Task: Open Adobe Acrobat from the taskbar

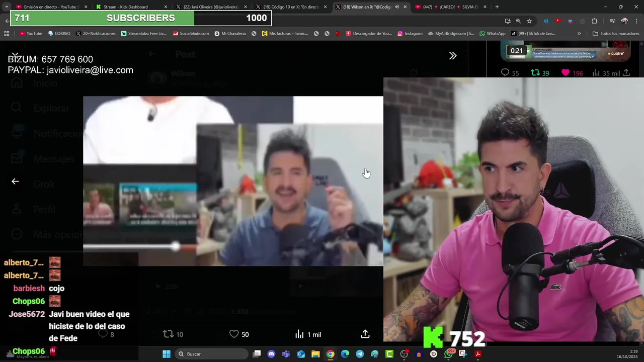Action: [478, 354]
